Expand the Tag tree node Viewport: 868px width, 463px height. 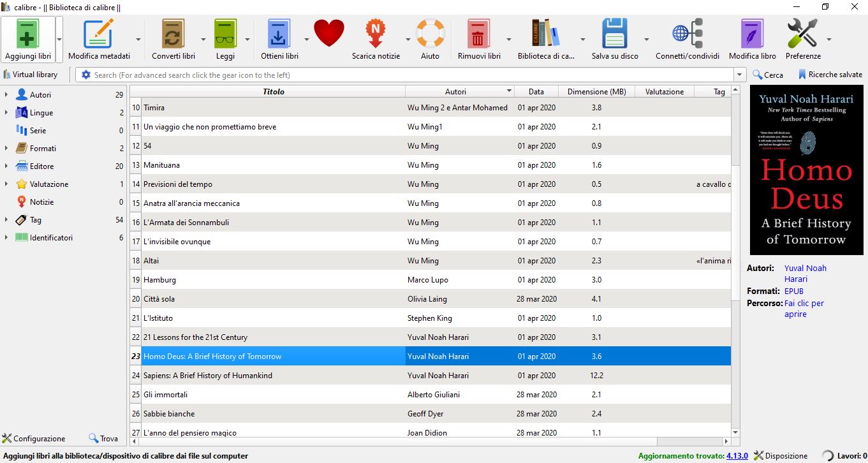[6, 220]
